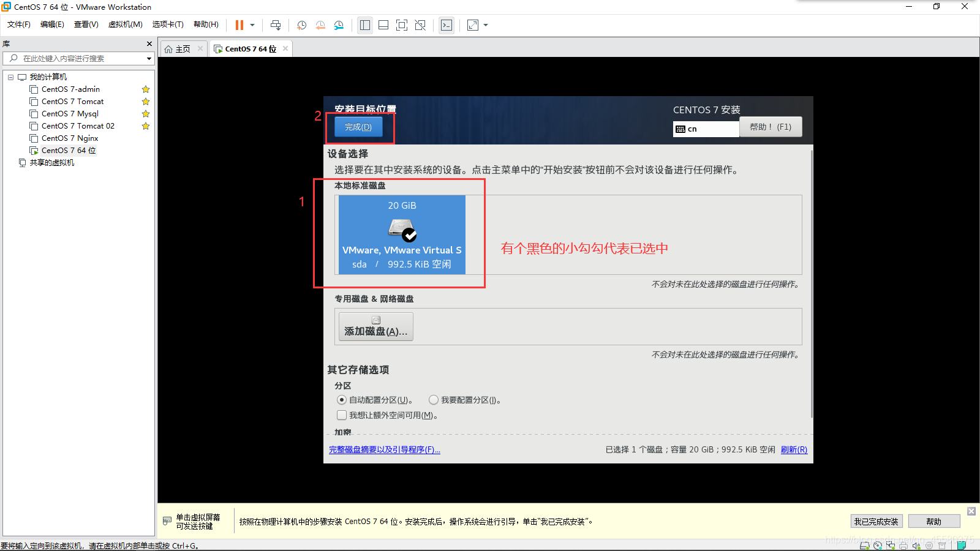Click the 我已完成安装 button

[876, 522]
